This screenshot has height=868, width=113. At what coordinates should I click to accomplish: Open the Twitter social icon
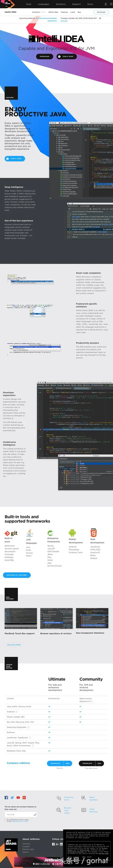coord(12,797)
